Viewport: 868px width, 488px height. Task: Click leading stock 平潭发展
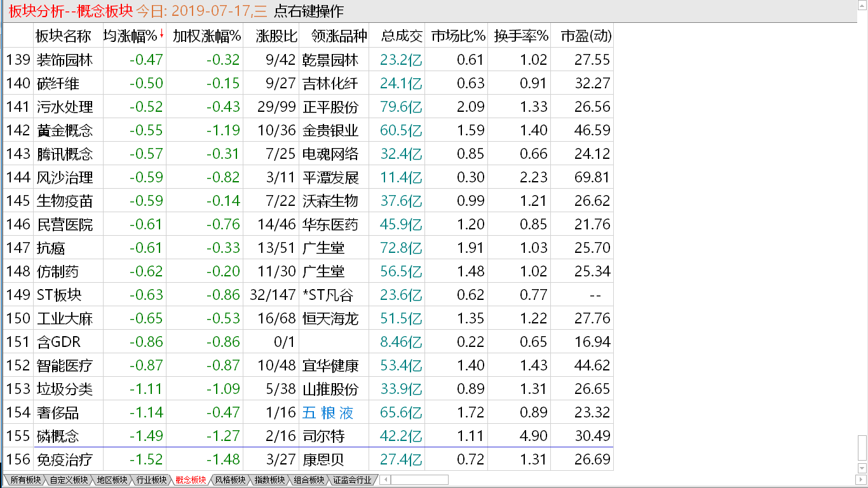pos(330,177)
